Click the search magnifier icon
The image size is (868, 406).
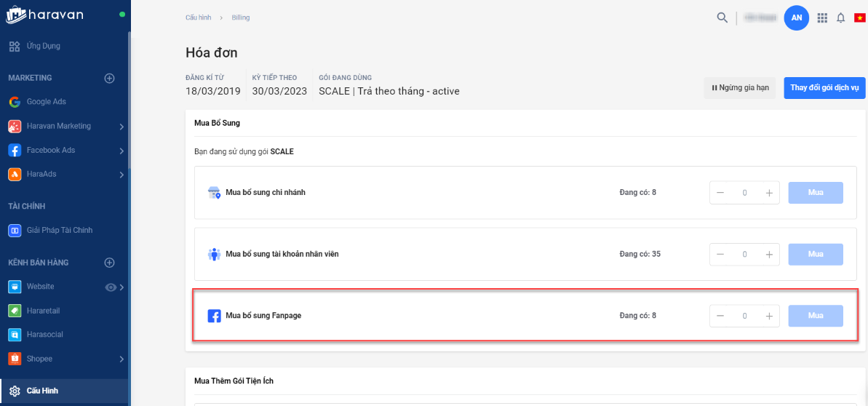coord(722,17)
